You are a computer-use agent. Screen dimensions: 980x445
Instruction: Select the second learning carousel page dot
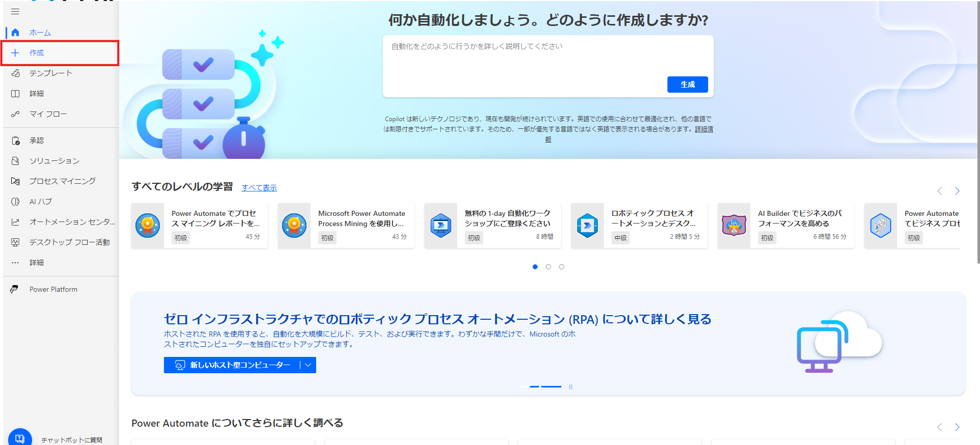click(x=548, y=267)
